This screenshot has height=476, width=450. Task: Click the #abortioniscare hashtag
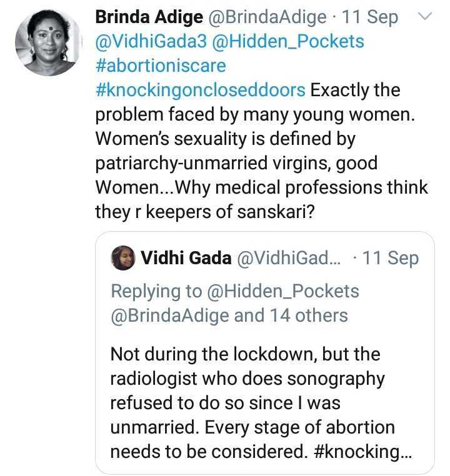160,65
